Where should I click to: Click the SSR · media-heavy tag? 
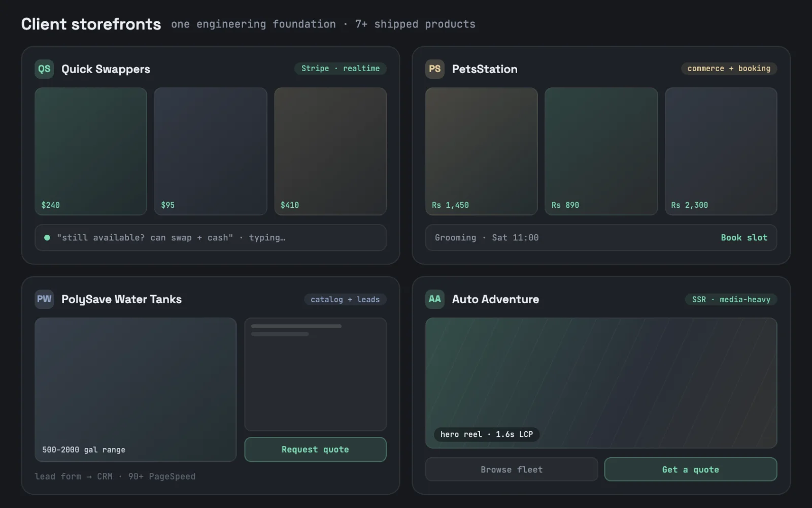tap(731, 300)
